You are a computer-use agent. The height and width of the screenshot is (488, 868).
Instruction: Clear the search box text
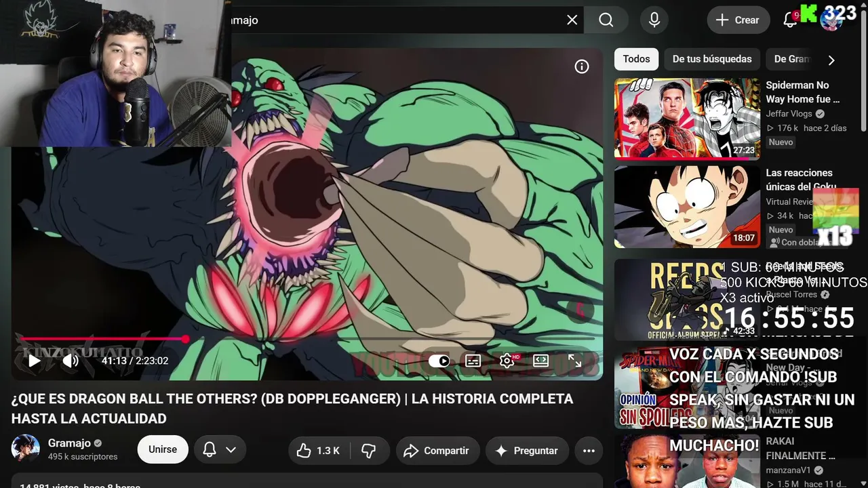tap(572, 20)
